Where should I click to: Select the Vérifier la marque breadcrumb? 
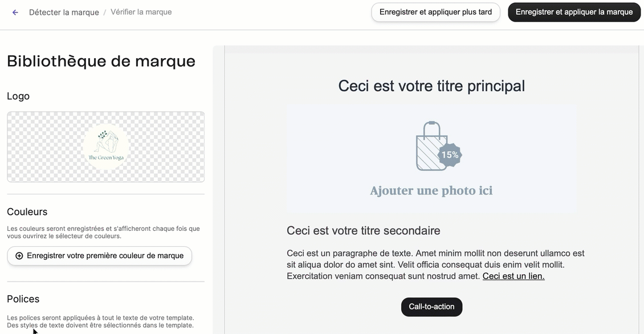(x=141, y=12)
